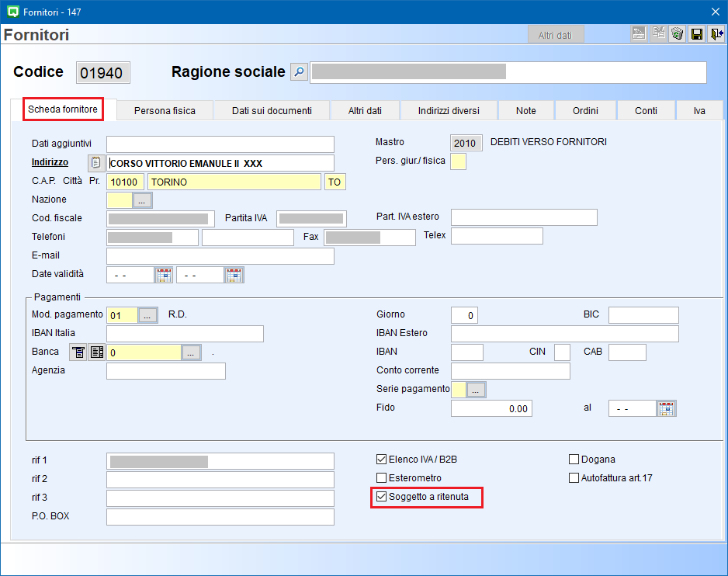Click the underlined Indirizzo label

tap(50, 162)
